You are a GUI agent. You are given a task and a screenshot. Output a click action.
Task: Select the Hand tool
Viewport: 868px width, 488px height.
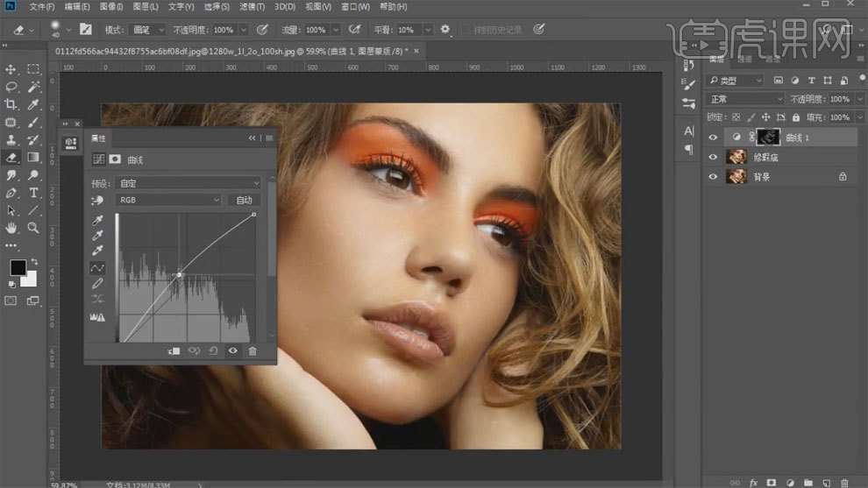point(11,228)
